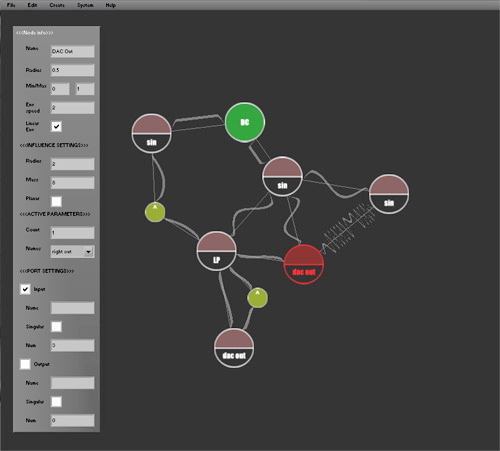Toggle the Input port checkbox
500x451 pixels.
click(25, 289)
